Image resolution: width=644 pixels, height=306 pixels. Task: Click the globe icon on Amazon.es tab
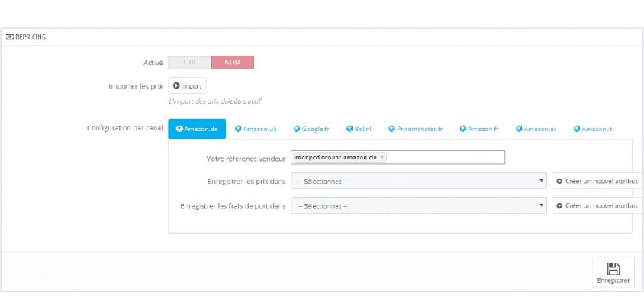click(519, 129)
